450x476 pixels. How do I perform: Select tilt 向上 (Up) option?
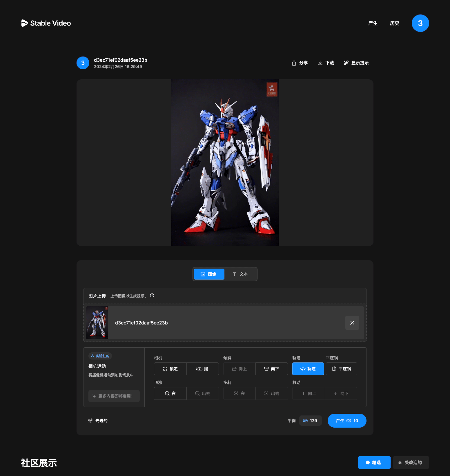click(239, 369)
